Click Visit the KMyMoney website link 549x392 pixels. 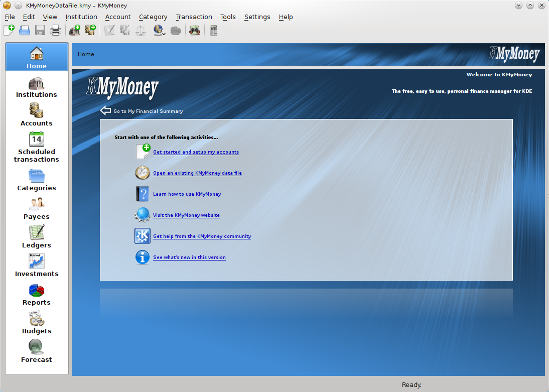(186, 215)
